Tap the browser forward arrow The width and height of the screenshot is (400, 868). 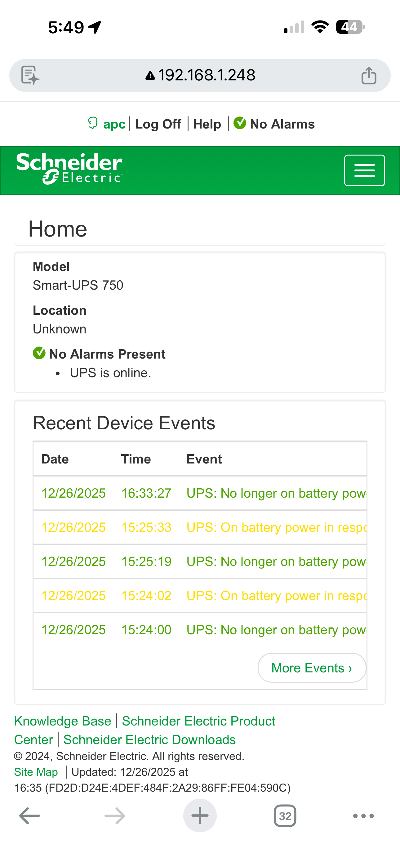coord(115,816)
